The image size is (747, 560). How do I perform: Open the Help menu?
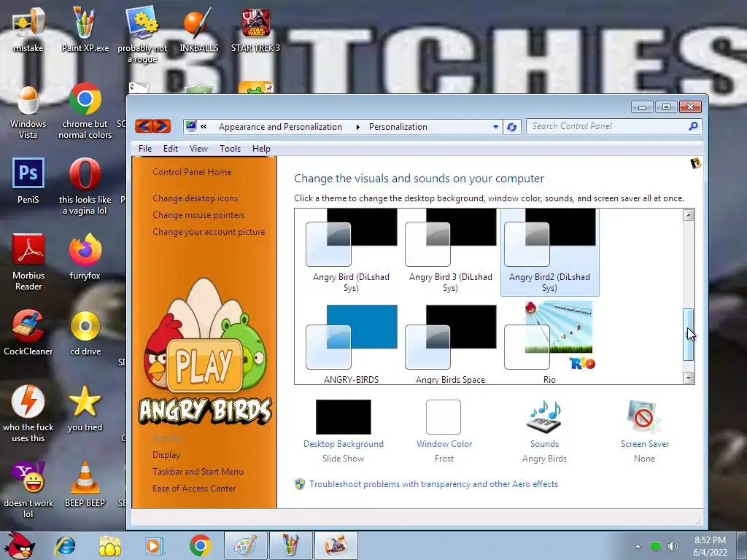(x=261, y=149)
